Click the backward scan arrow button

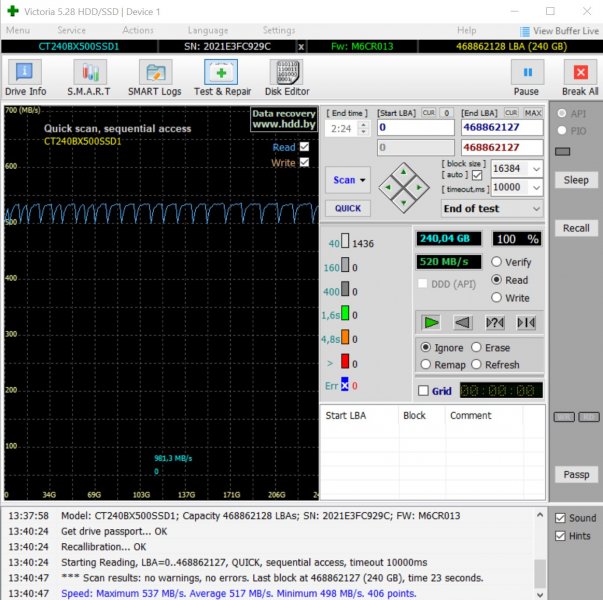coord(463,322)
